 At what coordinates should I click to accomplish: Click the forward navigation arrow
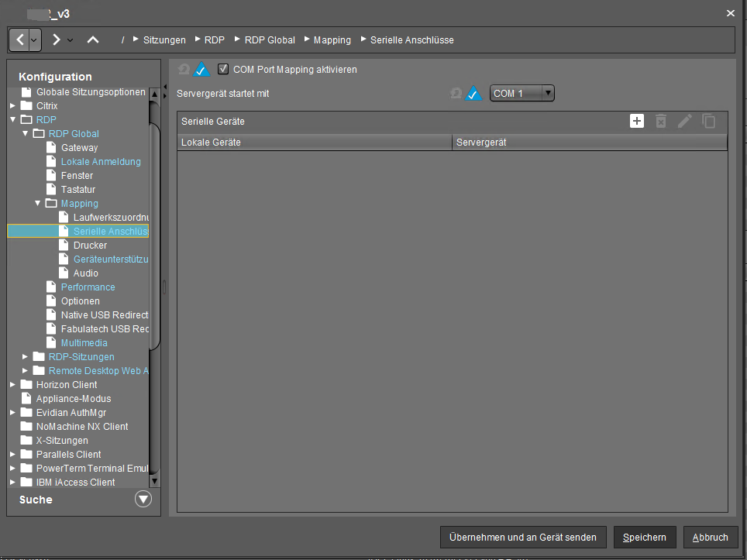57,40
